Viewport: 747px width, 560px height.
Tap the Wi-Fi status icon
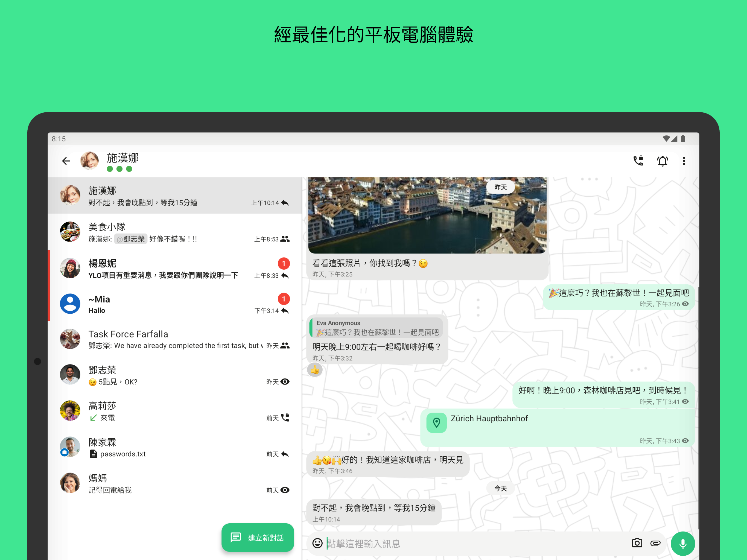tap(666, 138)
